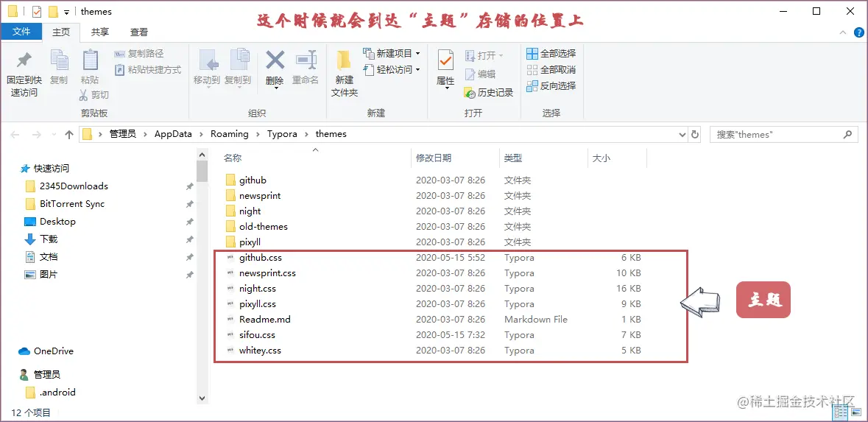The width and height of the screenshot is (868, 422).
Task: Click Paste shortcut (粘贴快捷方式)
Action: click(148, 70)
